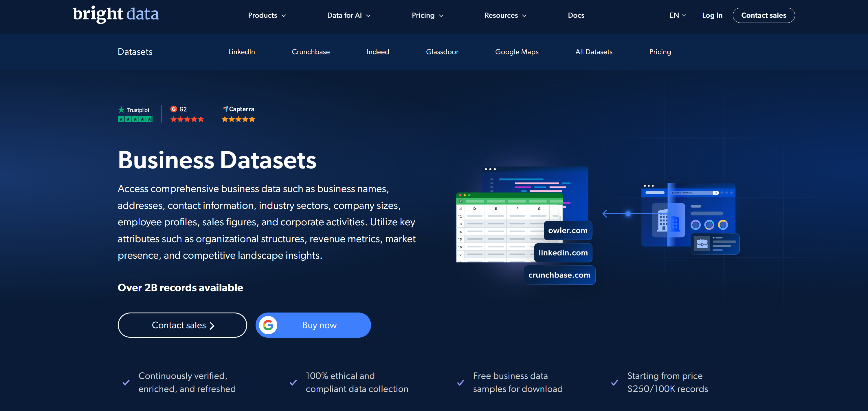Viewport: 868px width, 411px height.
Task: Open the Docs page
Action: click(x=576, y=15)
